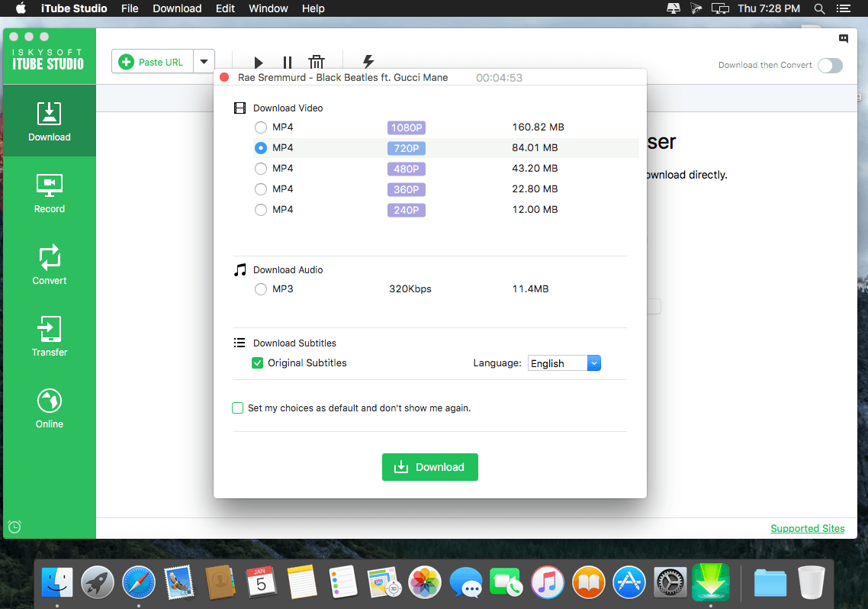
Task: Click the Spotlight search icon
Action: [x=819, y=8]
